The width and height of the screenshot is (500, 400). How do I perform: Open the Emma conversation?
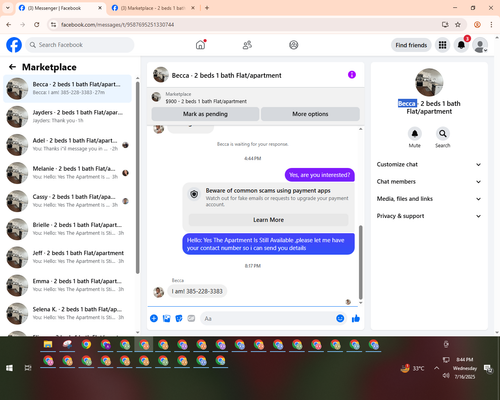[67, 285]
